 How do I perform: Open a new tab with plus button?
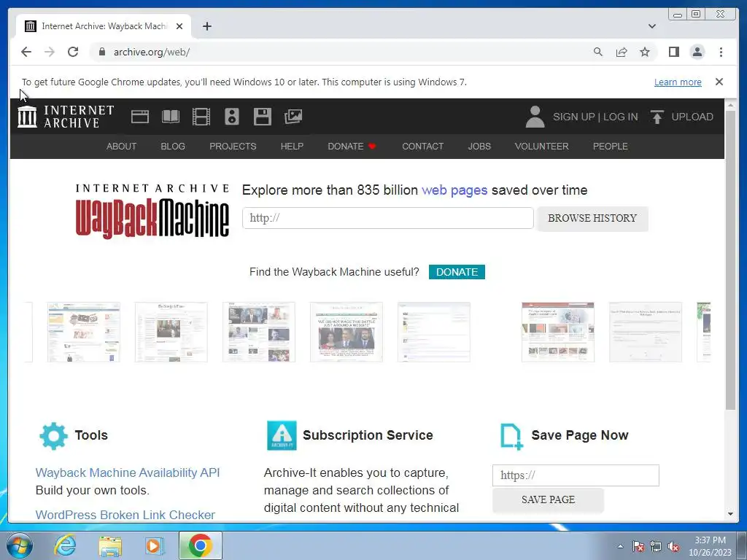[x=206, y=26]
